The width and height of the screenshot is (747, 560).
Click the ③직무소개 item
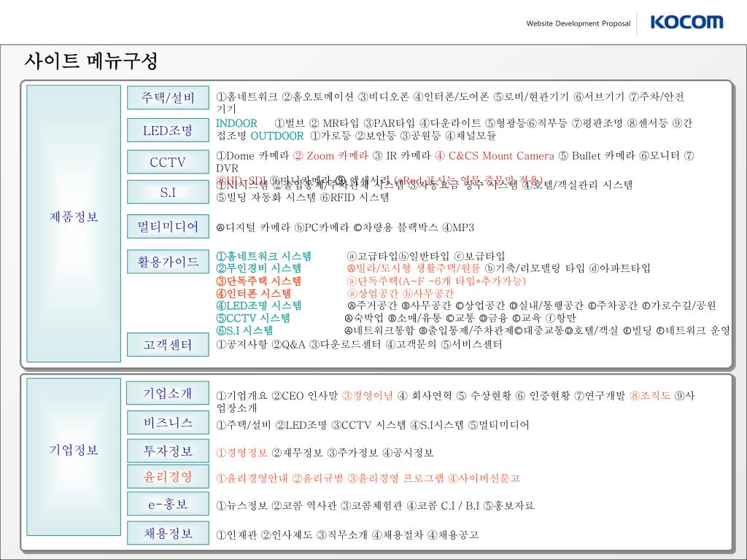pyautogui.click(x=342, y=535)
